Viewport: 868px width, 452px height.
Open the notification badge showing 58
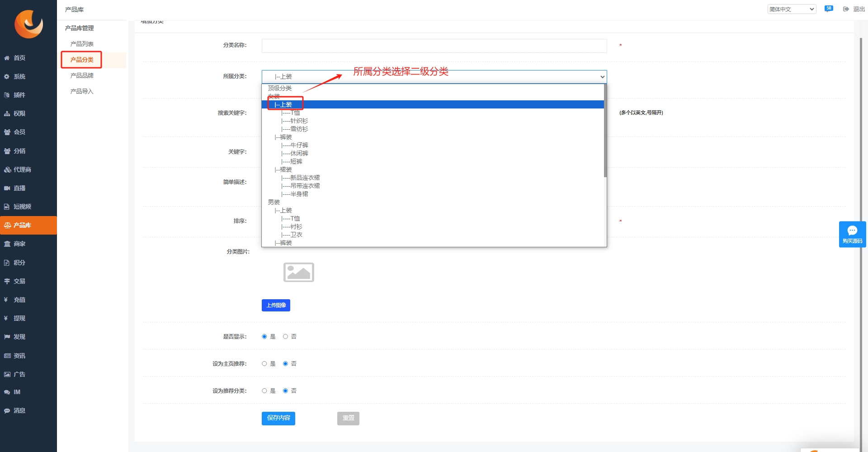pos(829,9)
